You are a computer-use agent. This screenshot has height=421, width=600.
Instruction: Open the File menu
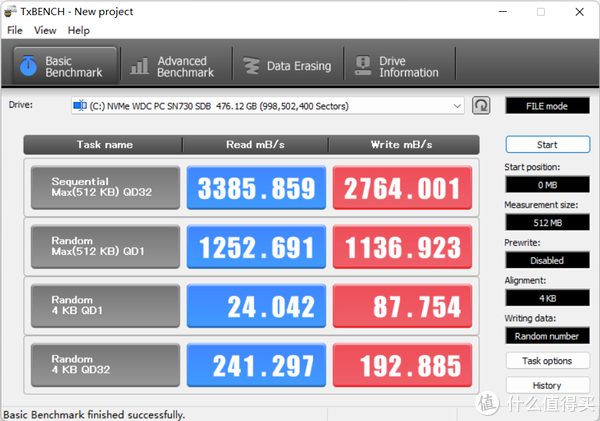(x=15, y=30)
